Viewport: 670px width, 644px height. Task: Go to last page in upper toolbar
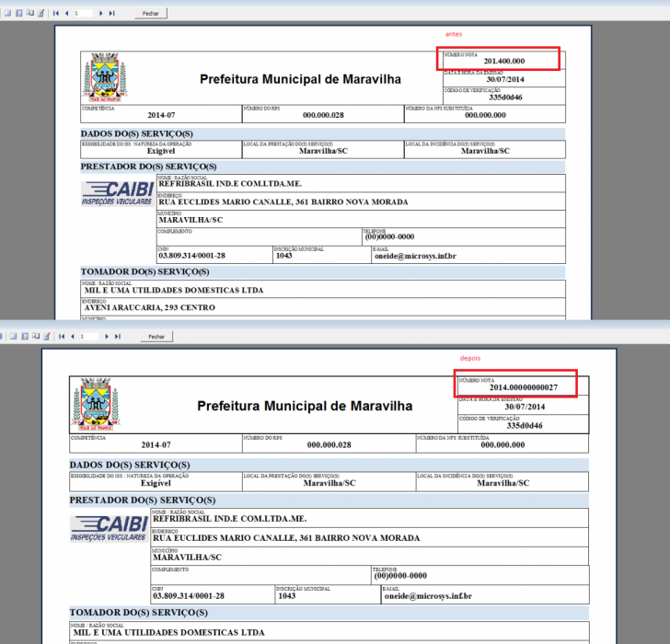[112, 13]
